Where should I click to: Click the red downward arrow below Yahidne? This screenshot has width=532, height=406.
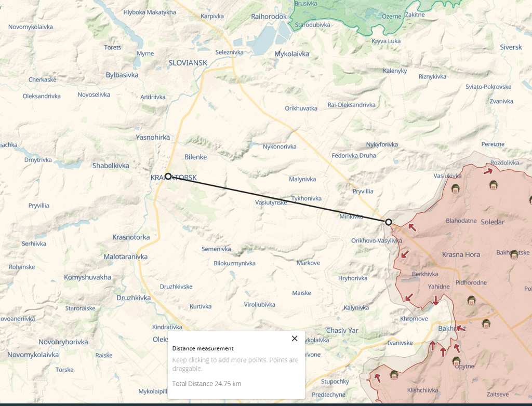tap(436, 300)
